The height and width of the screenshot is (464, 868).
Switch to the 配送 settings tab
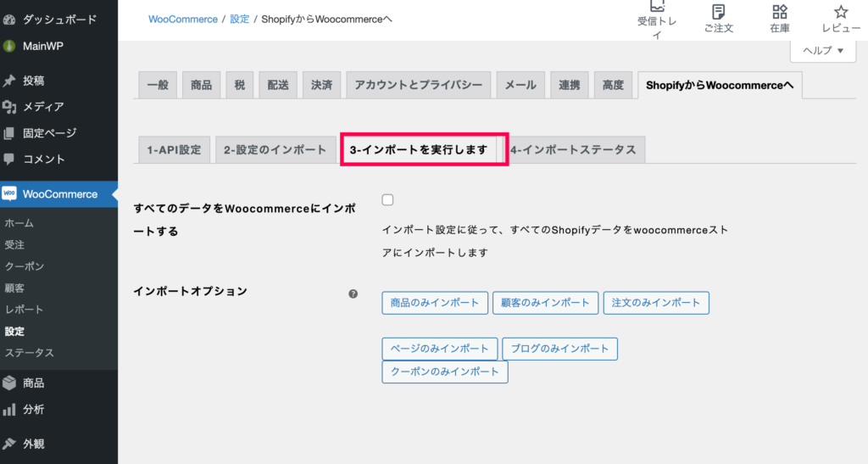(278, 86)
